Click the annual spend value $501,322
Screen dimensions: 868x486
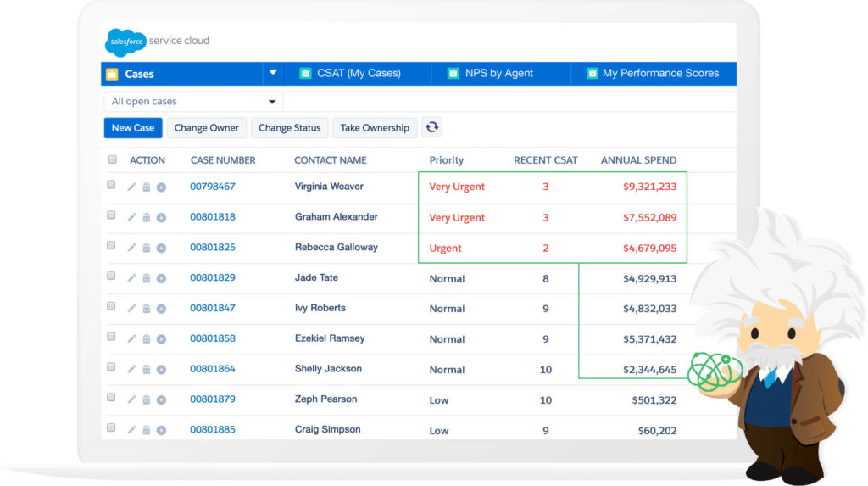[x=654, y=400]
